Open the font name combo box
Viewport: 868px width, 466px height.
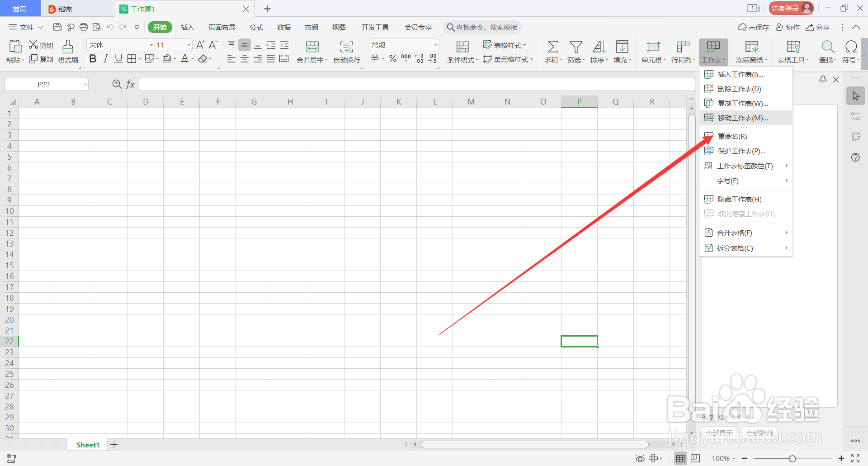[x=121, y=45]
